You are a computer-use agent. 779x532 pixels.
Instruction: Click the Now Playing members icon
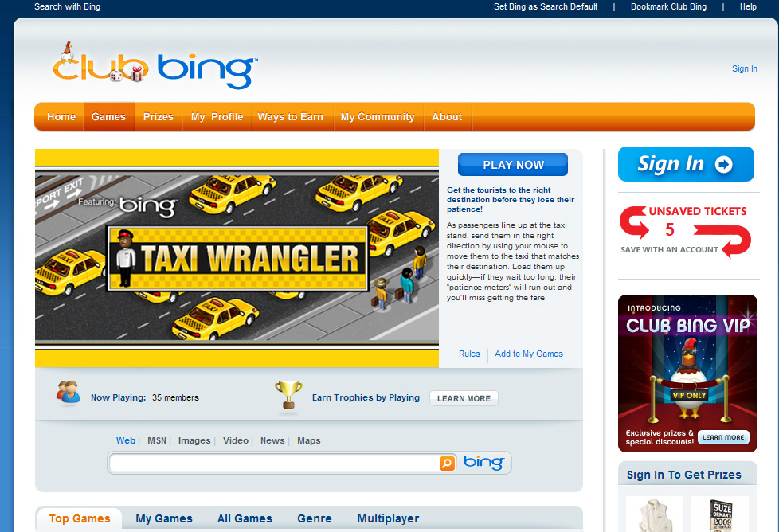click(68, 393)
